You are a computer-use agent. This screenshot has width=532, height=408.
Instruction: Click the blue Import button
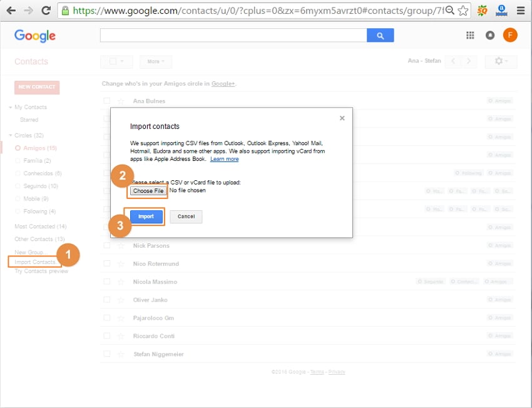tap(146, 217)
